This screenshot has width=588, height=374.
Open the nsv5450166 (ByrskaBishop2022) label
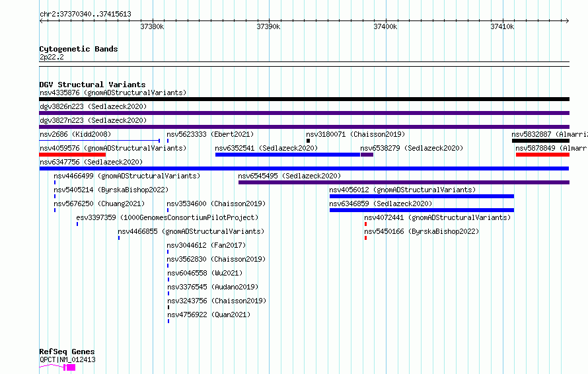[x=422, y=231]
